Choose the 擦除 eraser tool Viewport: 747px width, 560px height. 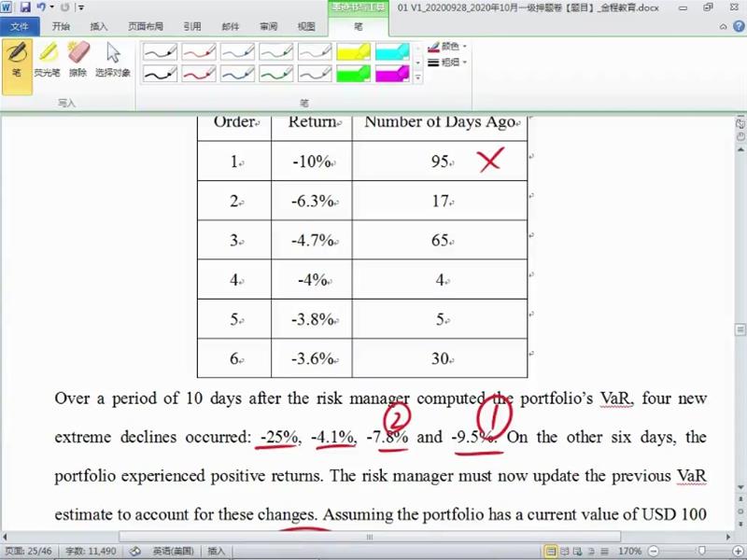(x=78, y=60)
